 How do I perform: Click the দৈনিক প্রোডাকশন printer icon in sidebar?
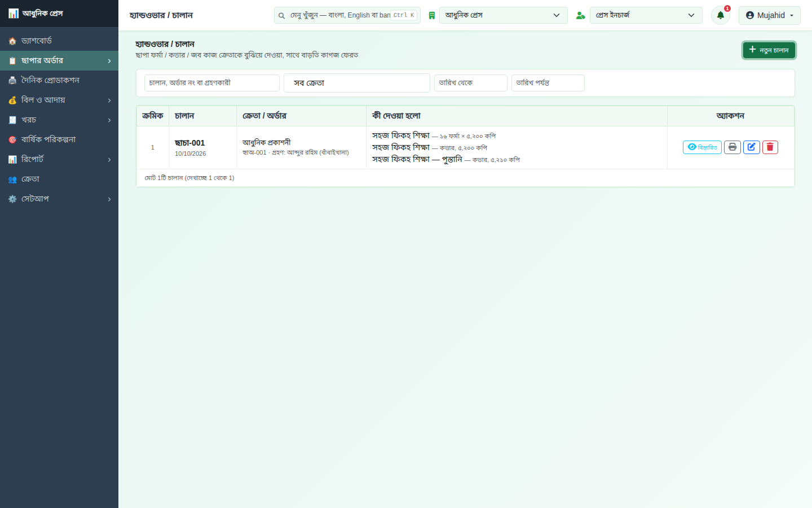click(x=12, y=80)
